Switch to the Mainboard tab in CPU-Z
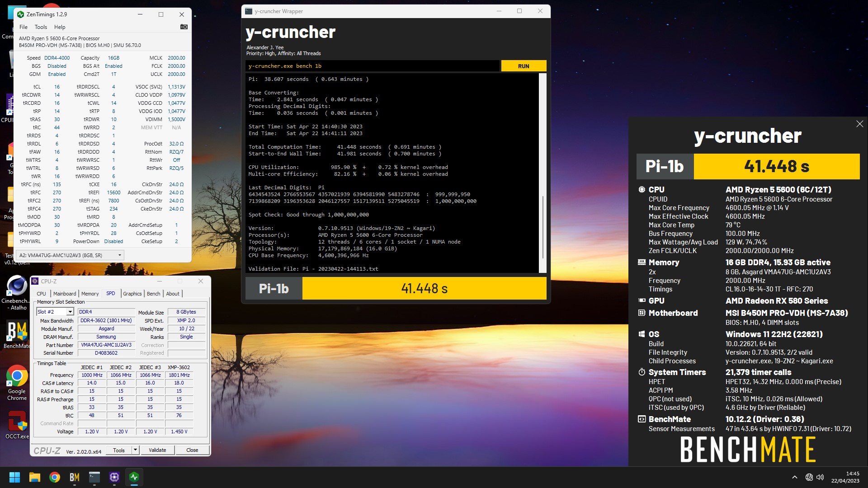 65,294
